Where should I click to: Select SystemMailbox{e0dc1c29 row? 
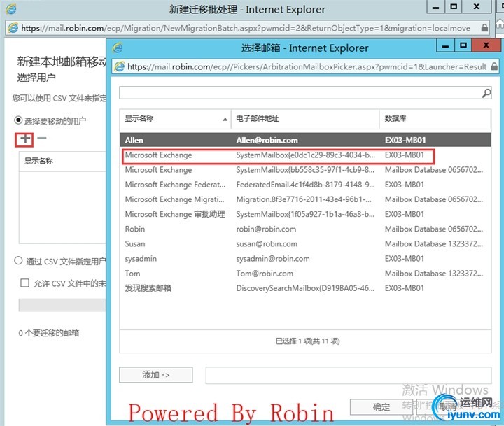[305, 155]
